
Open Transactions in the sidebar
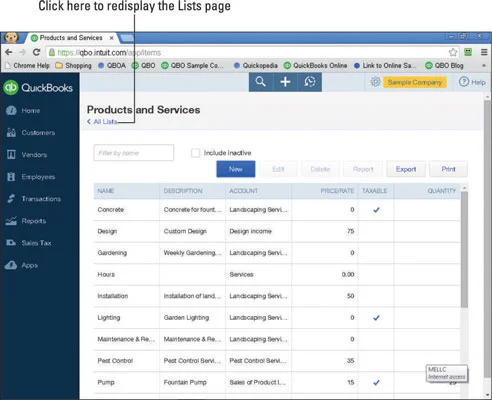click(x=33, y=199)
